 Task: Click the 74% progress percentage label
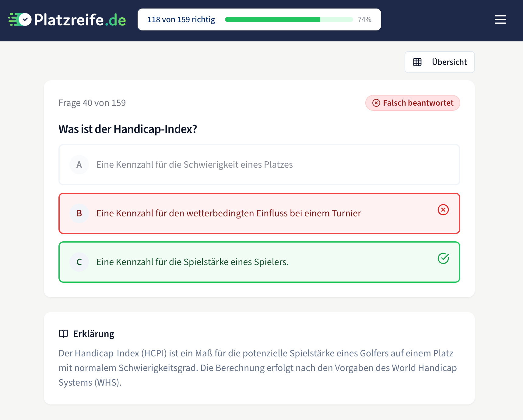coord(364,19)
